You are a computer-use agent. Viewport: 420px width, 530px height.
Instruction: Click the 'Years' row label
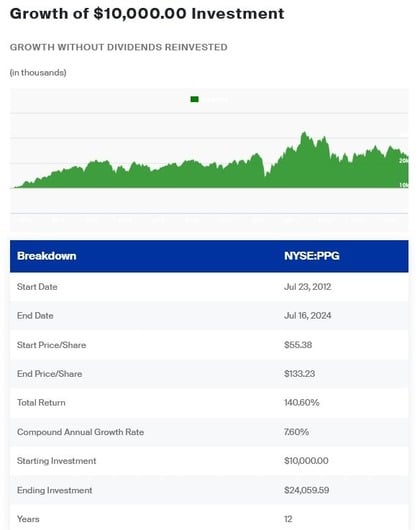(x=28, y=519)
